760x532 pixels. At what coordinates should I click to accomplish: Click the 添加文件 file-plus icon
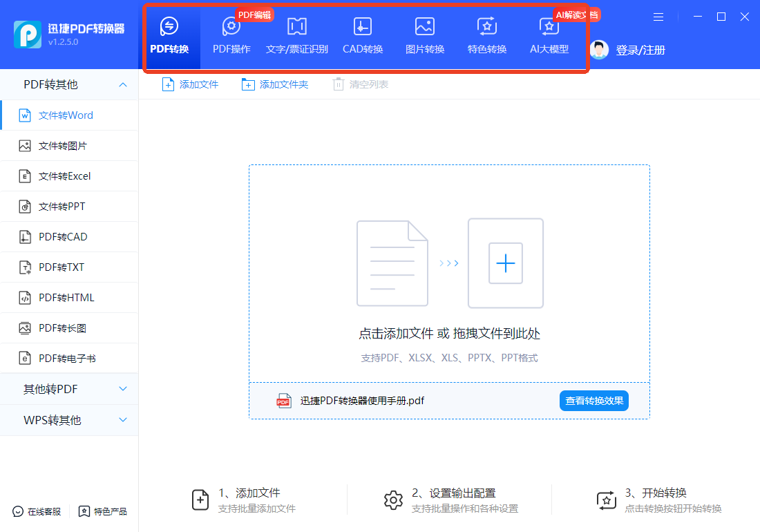[168, 84]
